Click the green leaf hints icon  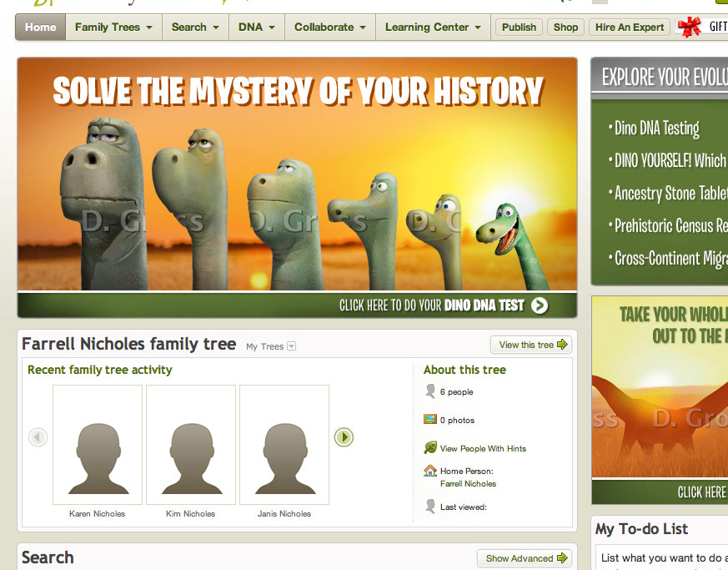pos(430,447)
